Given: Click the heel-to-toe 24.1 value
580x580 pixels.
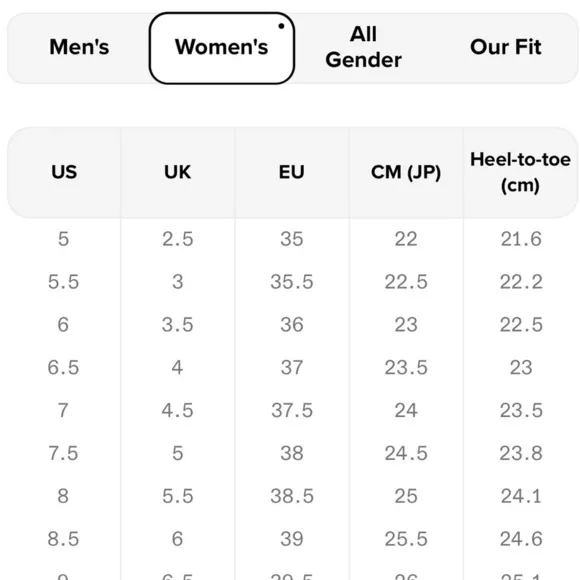Looking at the screenshot, I should 521,496.
